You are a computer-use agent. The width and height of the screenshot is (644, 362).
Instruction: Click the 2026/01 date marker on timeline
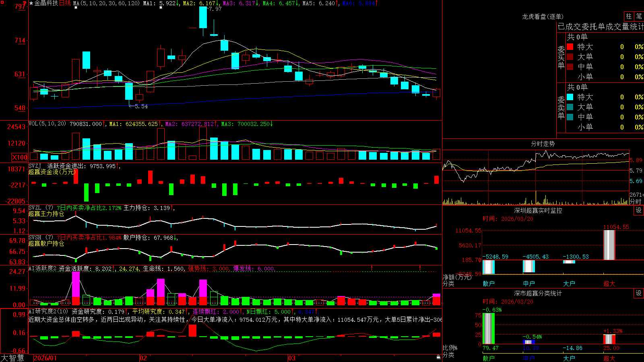45,358
